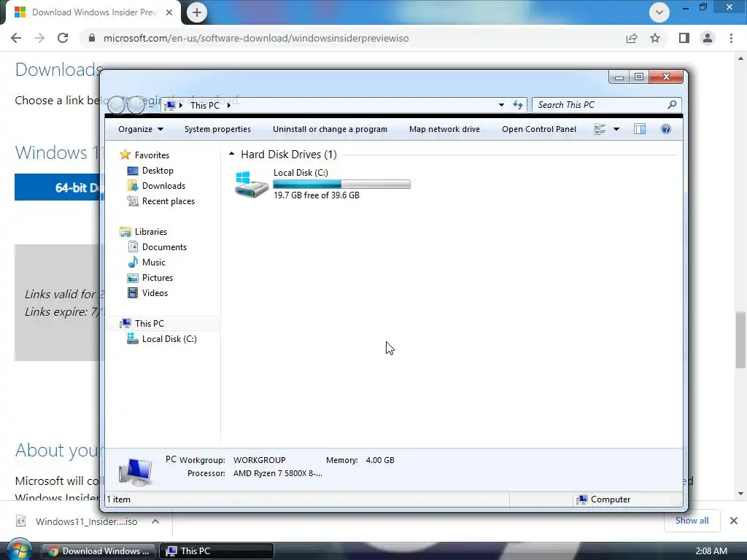This screenshot has height=560, width=747.
Task: Toggle Chrome side panel icon
Action: pyautogui.click(x=684, y=38)
